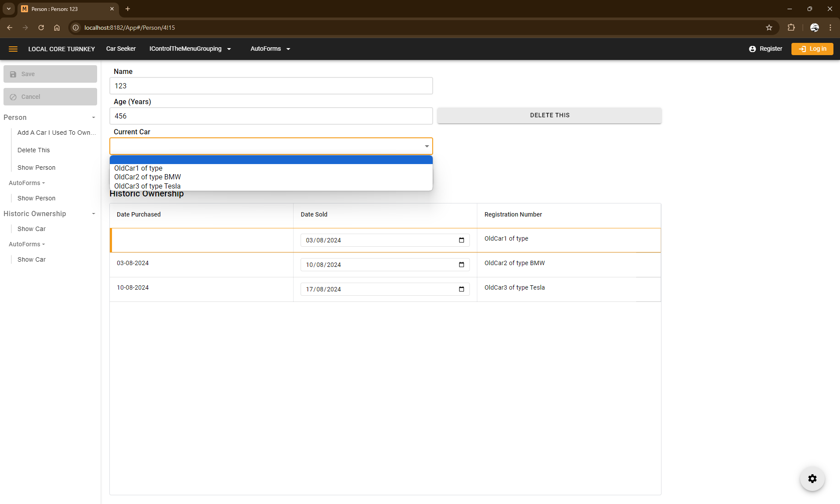Open the AutoForms top menu dropdown
Image resolution: width=840 pixels, height=504 pixels.
(x=270, y=49)
